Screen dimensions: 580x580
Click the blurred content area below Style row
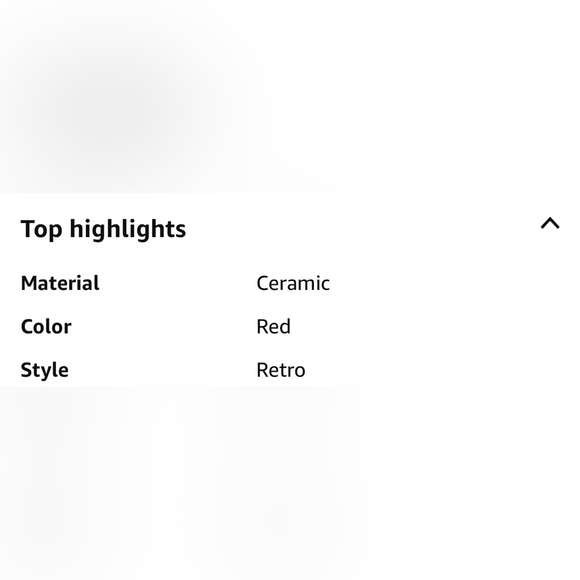[290, 483]
